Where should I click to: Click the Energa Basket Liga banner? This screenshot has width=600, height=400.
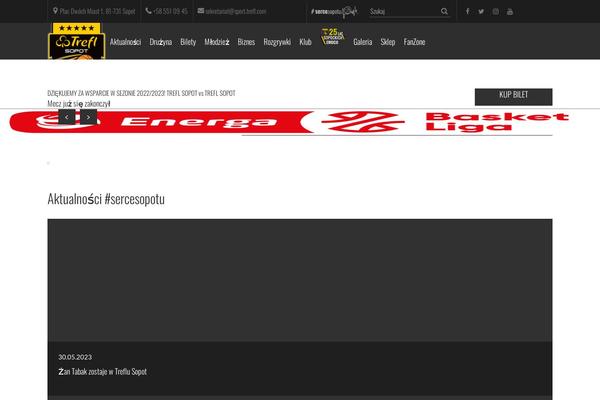[289, 122]
